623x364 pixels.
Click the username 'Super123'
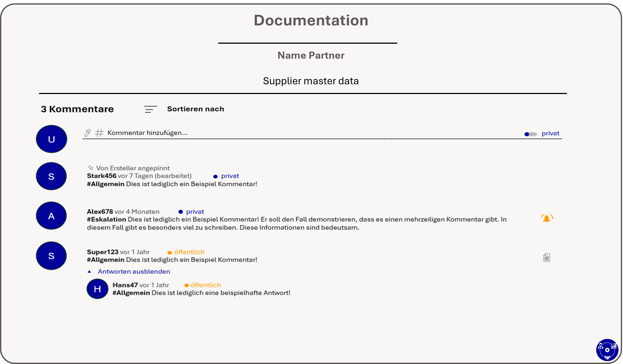click(103, 252)
